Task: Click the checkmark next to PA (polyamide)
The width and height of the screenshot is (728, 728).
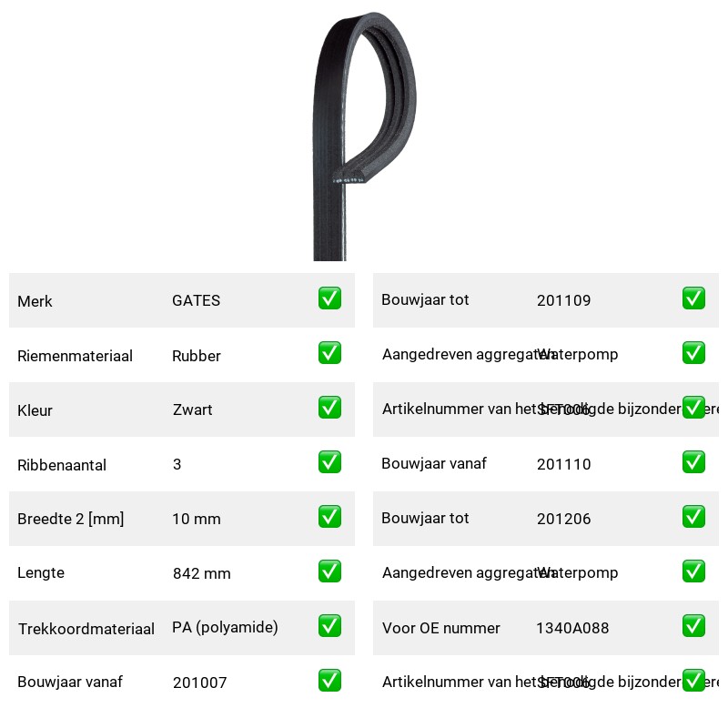Action: tap(329, 625)
